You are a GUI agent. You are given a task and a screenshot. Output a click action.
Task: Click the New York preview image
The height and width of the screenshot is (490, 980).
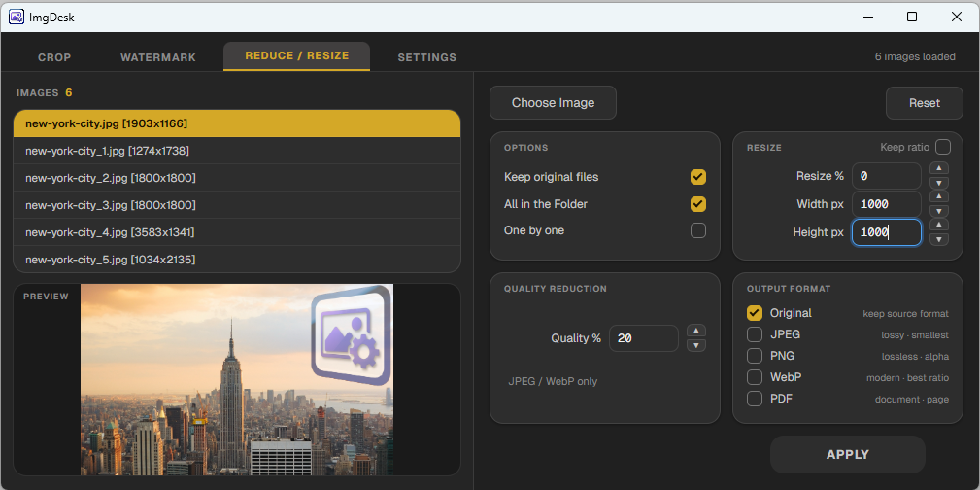click(237, 380)
